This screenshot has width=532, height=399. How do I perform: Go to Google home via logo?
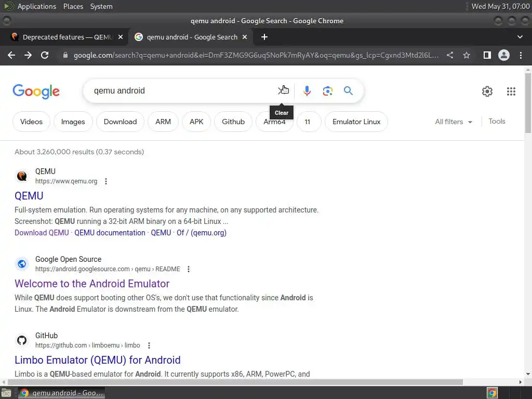[36, 91]
